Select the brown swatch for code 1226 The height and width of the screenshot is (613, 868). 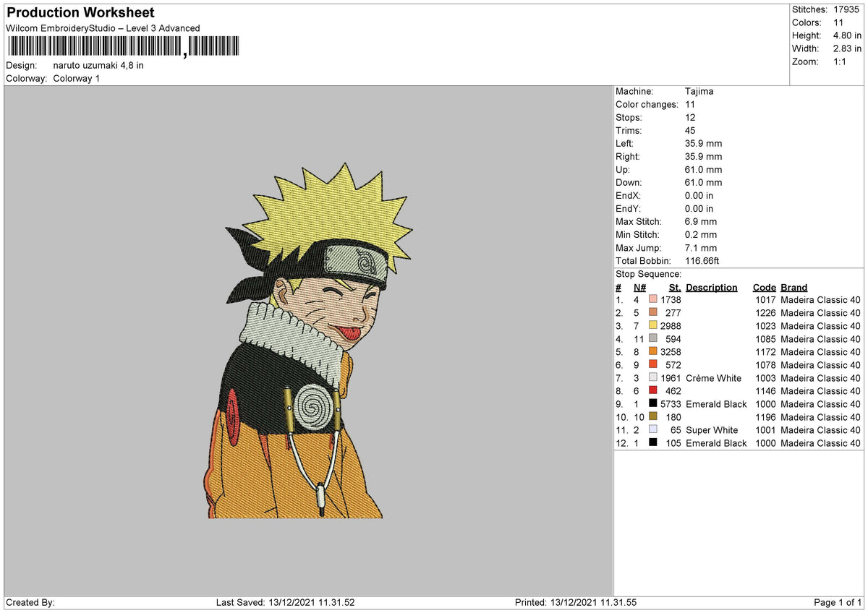point(653,313)
